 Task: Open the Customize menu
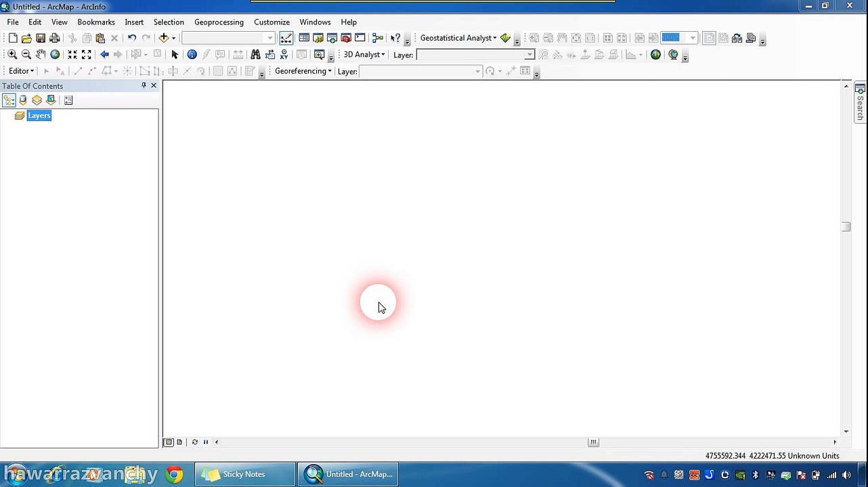tap(272, 22)
